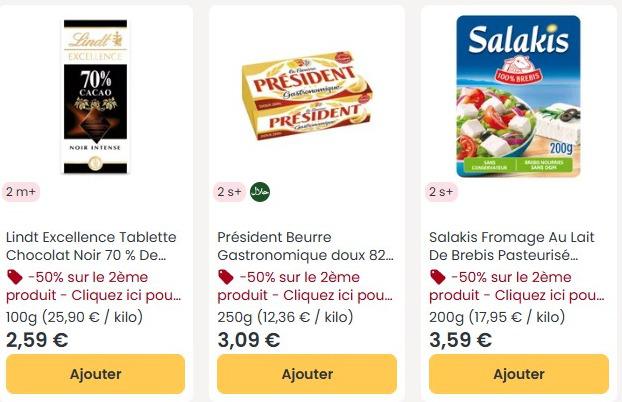Open Salakis Fromage Au Lait De Brebis title
This screenshot has height=402, width=622.
coord(511,246)
